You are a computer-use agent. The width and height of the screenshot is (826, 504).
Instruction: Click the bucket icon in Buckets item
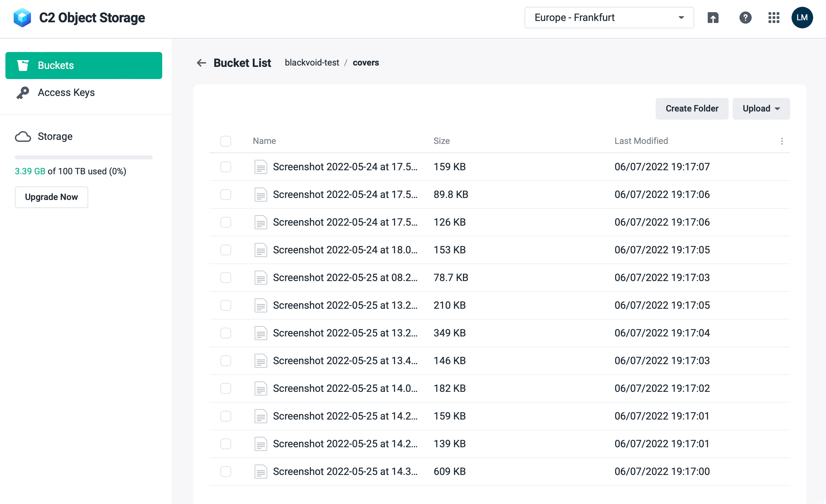23,65
